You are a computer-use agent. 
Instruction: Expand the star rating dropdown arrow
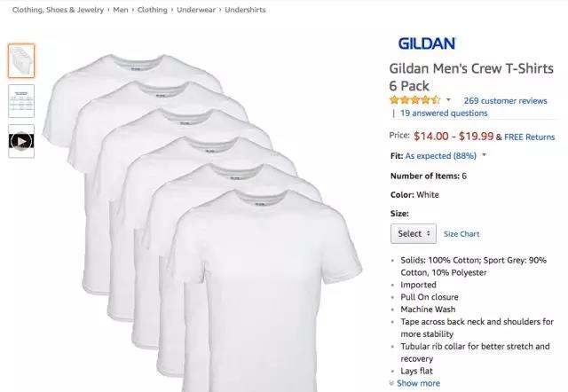point(448,99)
